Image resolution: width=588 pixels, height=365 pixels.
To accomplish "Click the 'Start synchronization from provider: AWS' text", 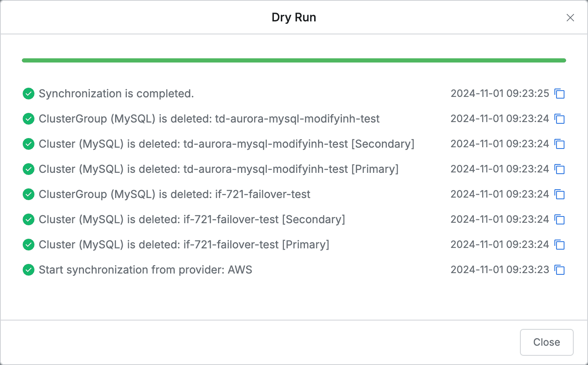I will pos(145,270).
